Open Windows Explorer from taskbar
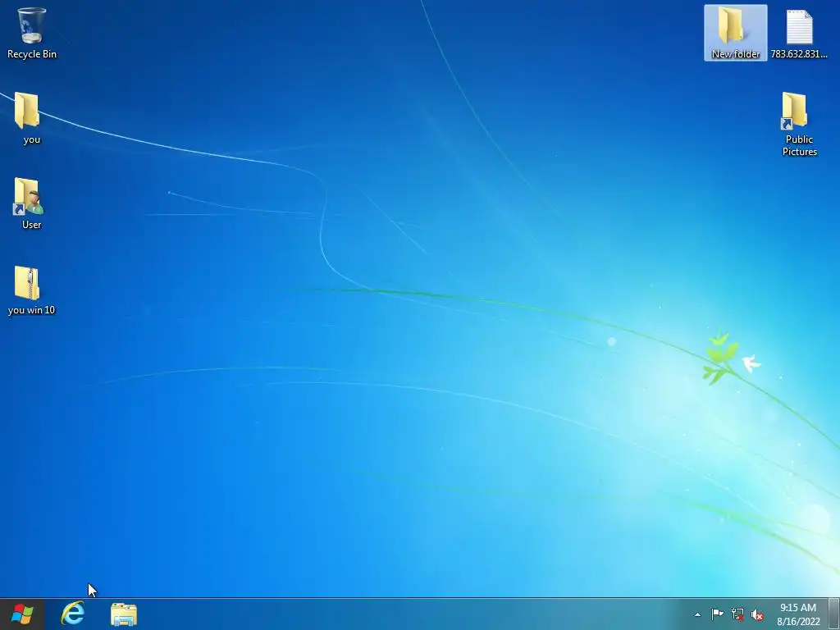This screenshot has width=840, height=630. click(124, 614)
